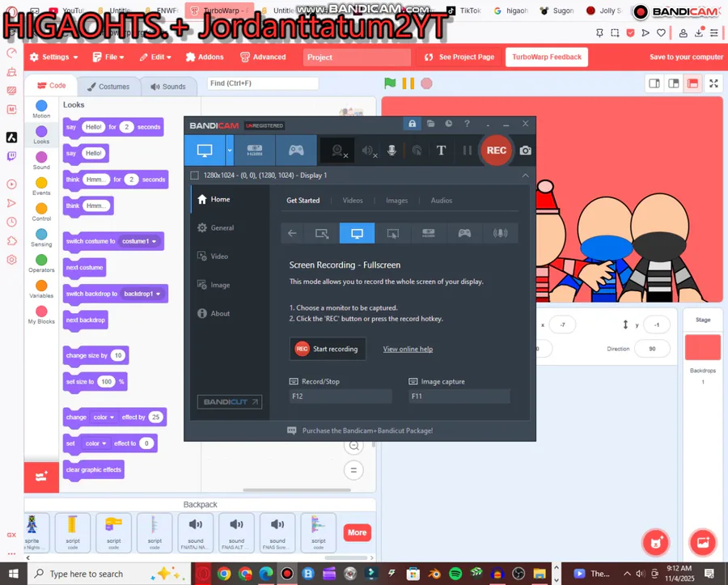Open costume1 dropdown in switch costume block
The height and width of the screenshot is (585, 728).
coord(139,241)
